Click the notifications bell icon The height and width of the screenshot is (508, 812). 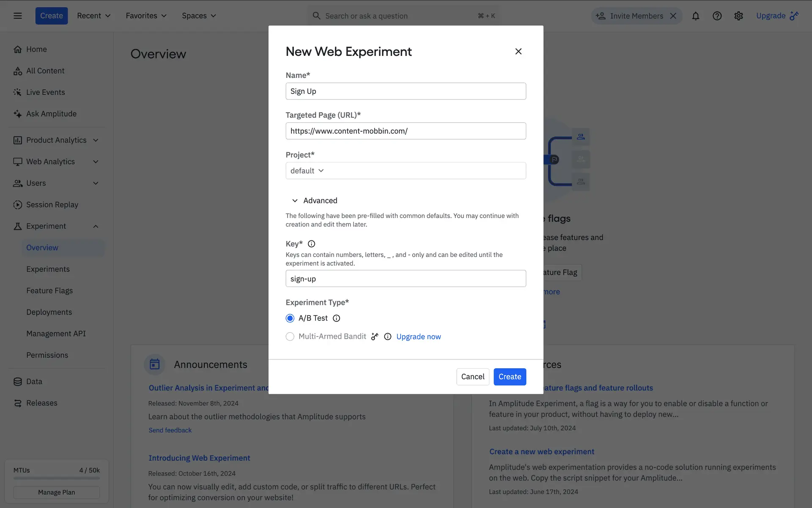[695, 16]
